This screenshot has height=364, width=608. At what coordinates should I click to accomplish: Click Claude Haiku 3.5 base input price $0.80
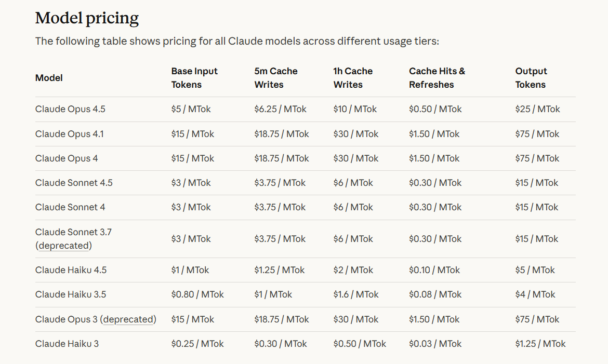pyautogui.click(x=197, y=294)
